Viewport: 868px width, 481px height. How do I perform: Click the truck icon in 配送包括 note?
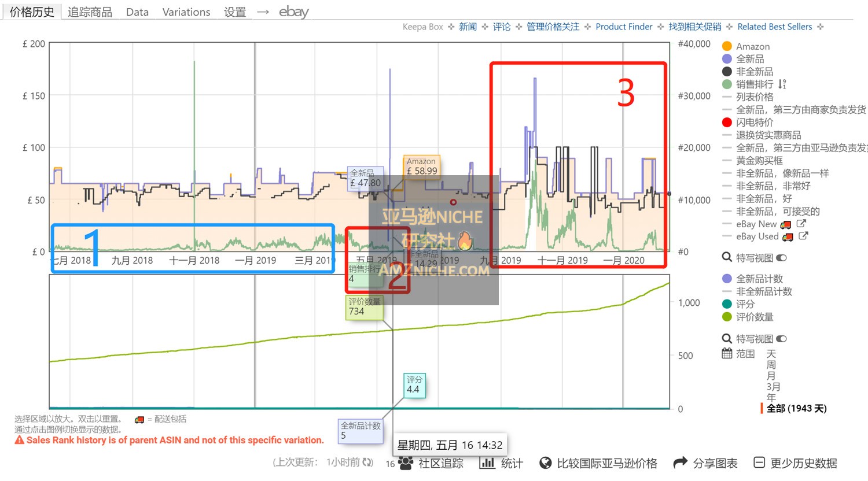coord(139,420)
